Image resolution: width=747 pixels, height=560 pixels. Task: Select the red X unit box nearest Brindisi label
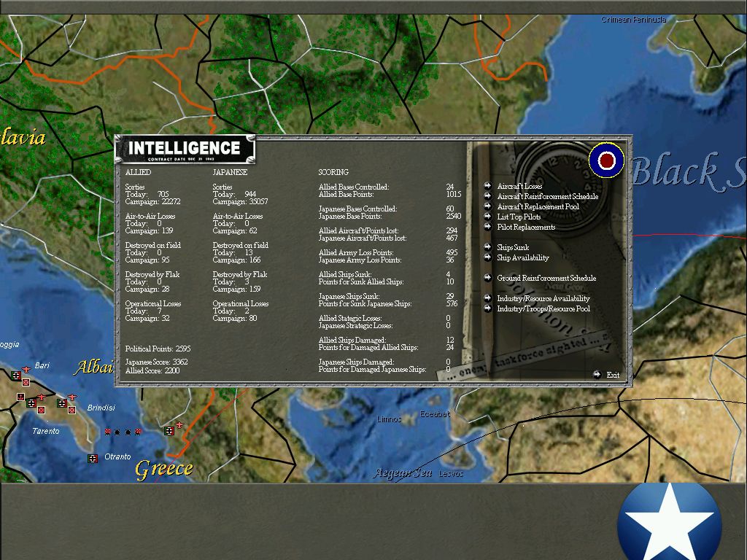click(x=72, y=410)
